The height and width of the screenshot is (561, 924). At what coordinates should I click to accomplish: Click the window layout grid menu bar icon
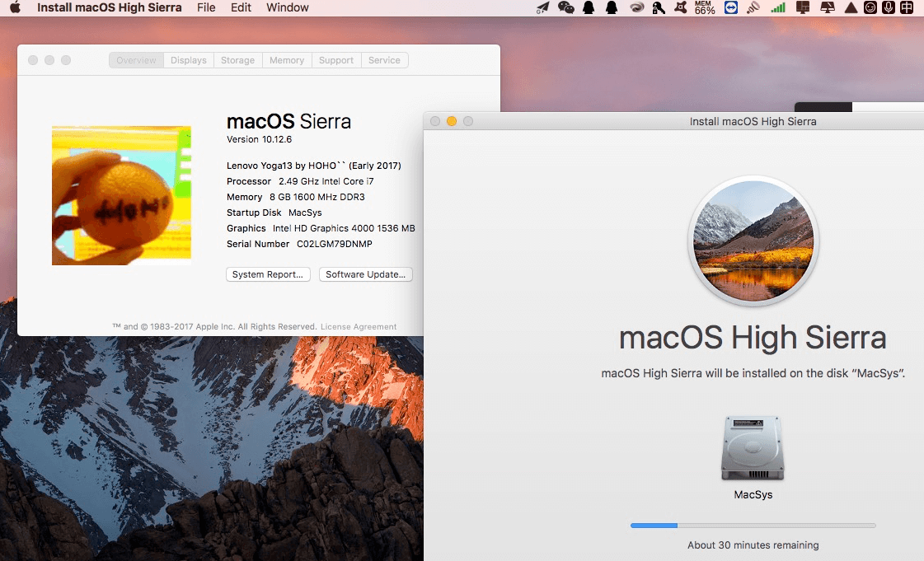click(x=803, y=7)
